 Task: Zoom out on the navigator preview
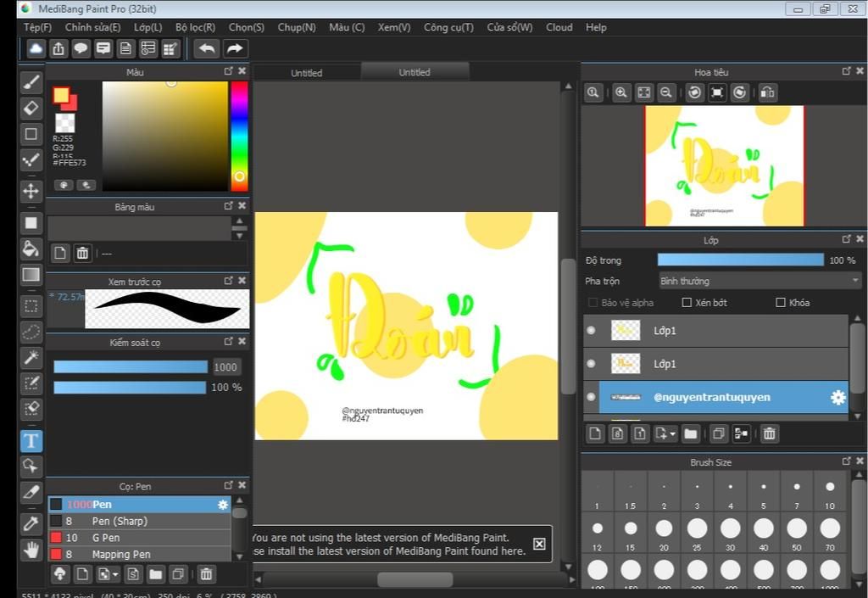666,92
